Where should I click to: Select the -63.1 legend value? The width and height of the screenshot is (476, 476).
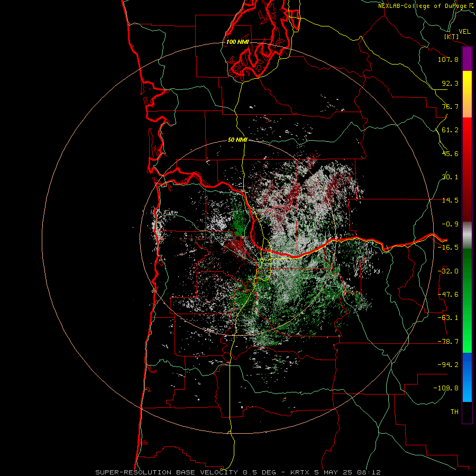(448, 318)
